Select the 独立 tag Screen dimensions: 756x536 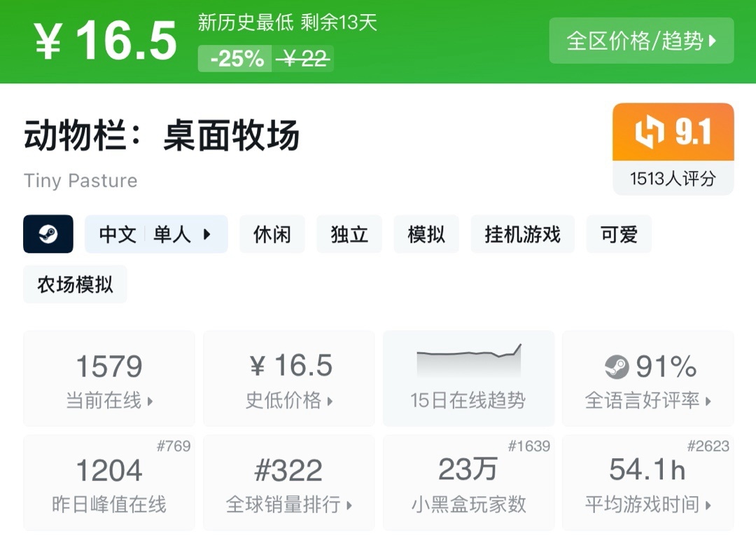[x=349, y=234]
